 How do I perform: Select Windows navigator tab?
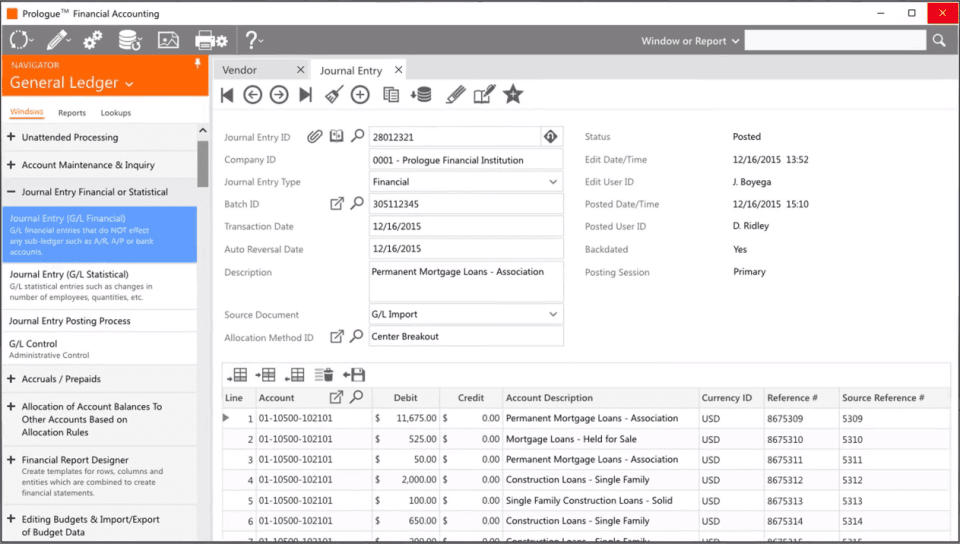26,112
